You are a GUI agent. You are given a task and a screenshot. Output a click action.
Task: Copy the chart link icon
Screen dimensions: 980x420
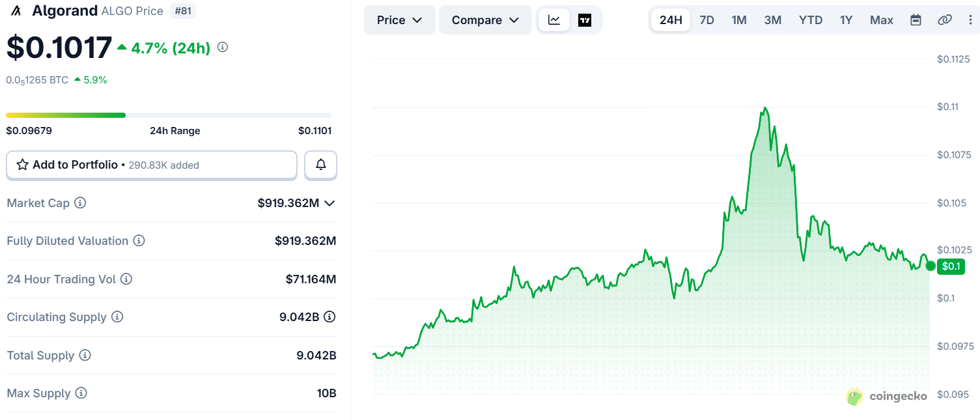coord(945,20)
